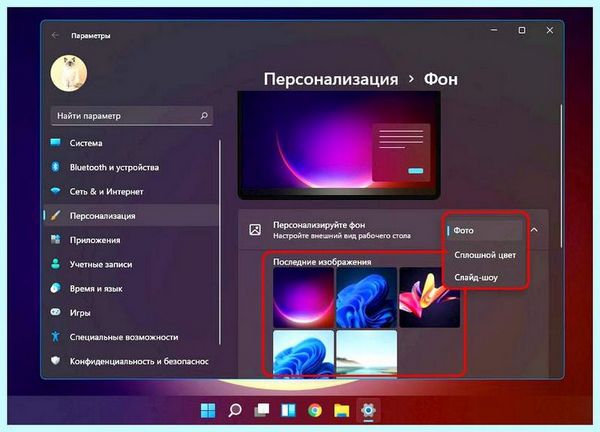This screenshot has width=600, height=432.
Task: Click Настройте внешний вид рабочего стола text
Action: [342, 236]
